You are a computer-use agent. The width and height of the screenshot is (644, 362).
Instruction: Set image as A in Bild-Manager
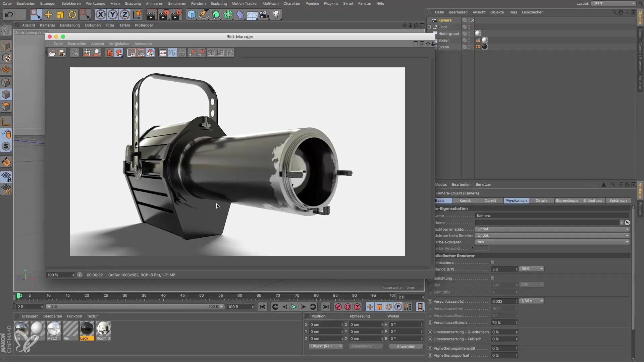(192, 53)
